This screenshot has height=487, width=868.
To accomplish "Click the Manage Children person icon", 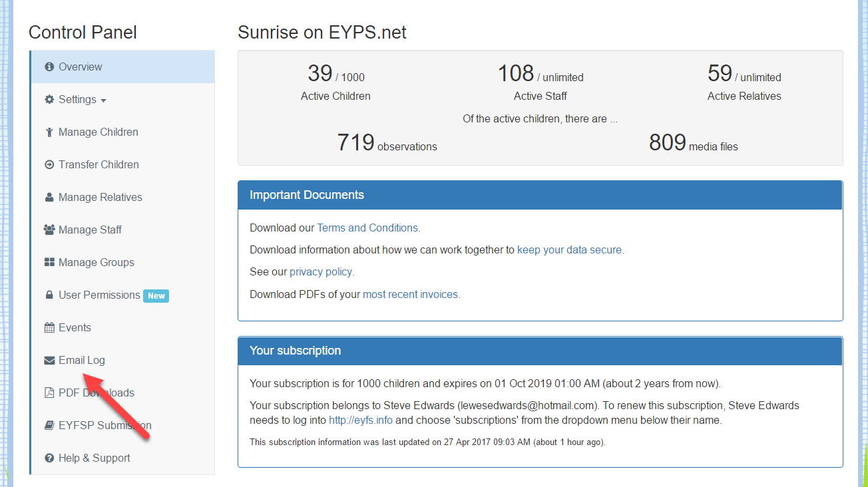I will click(49, 132).
